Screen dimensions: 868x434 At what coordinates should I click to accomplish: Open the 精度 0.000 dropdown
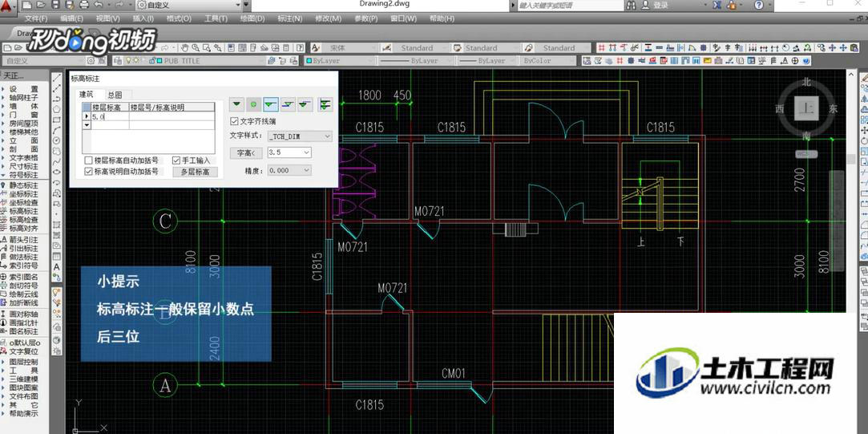click(289, 171)
